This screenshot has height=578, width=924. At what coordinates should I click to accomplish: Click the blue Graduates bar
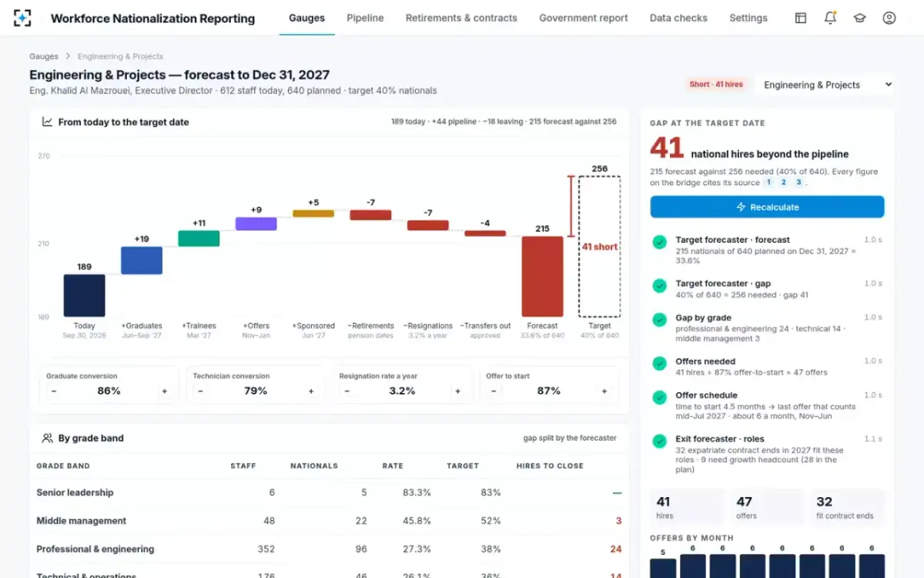coord(142,260)
